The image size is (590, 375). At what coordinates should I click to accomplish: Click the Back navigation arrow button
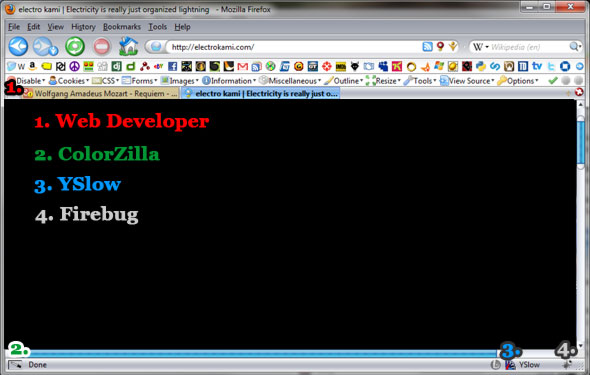[18, 46]
